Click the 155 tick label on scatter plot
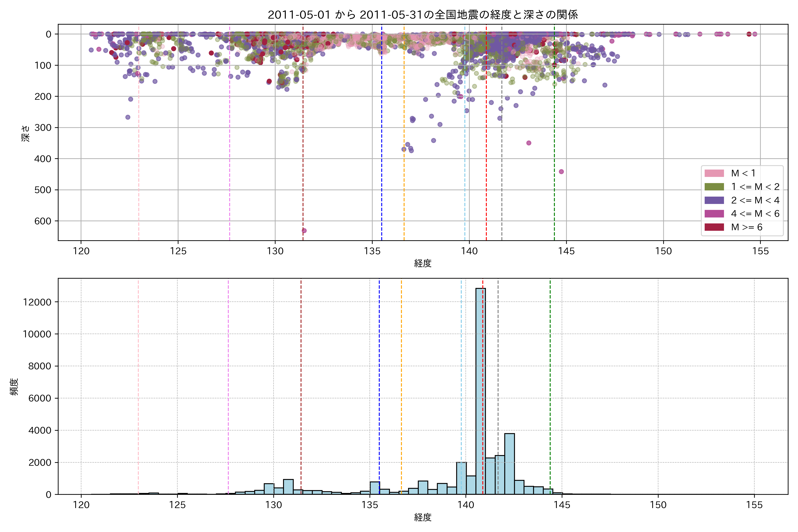The height and width of the screenshot is (532, 798). tap(760, 251)
